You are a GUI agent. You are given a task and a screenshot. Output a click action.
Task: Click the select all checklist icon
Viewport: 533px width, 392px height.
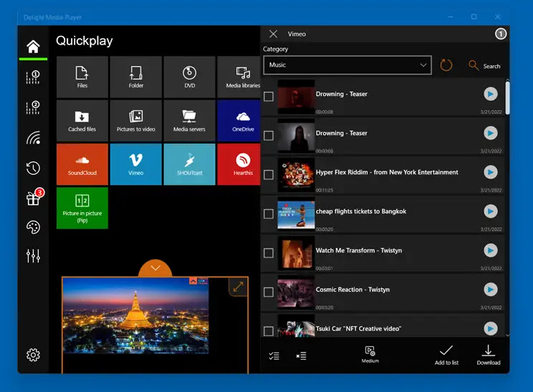[274, 355]
